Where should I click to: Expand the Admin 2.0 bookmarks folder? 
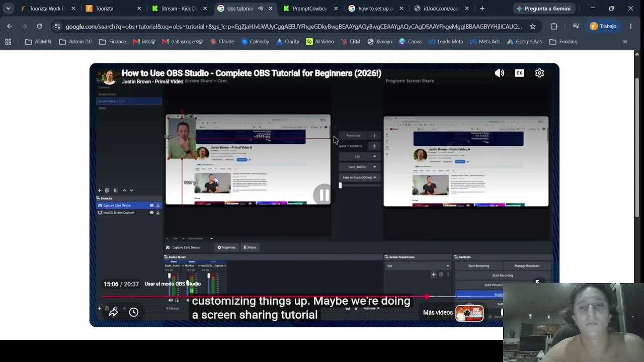75,42
